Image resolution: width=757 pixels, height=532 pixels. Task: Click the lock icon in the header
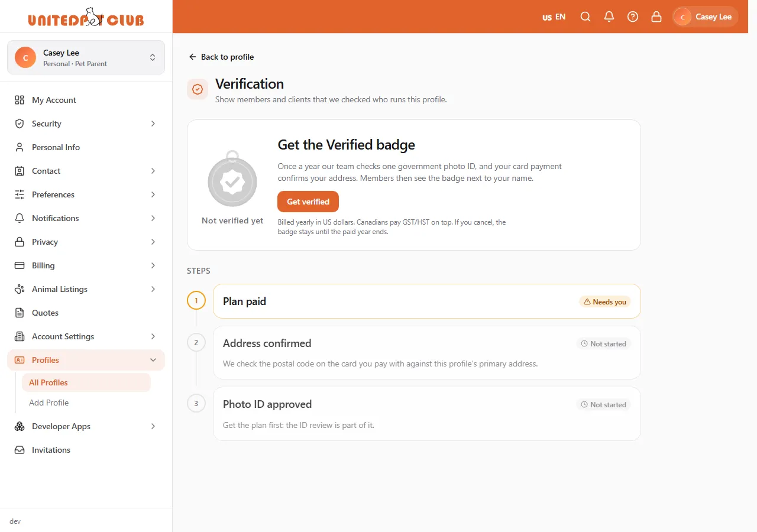656,17
